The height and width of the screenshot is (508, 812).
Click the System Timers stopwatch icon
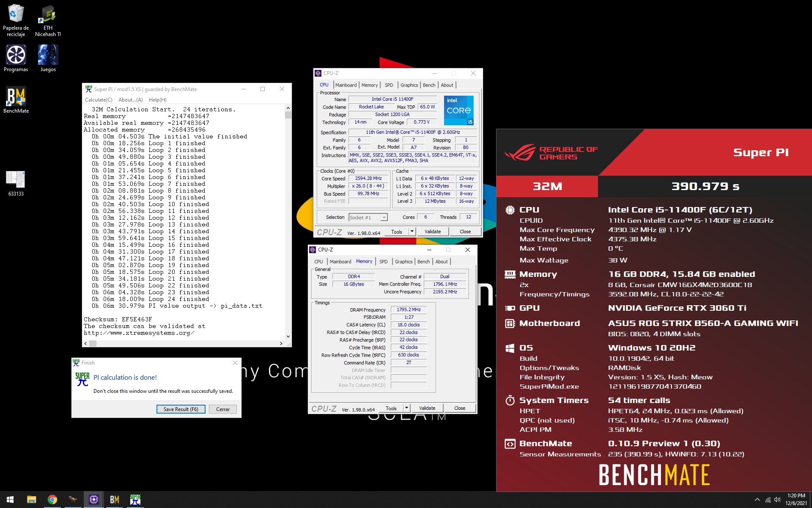(510, 400)
